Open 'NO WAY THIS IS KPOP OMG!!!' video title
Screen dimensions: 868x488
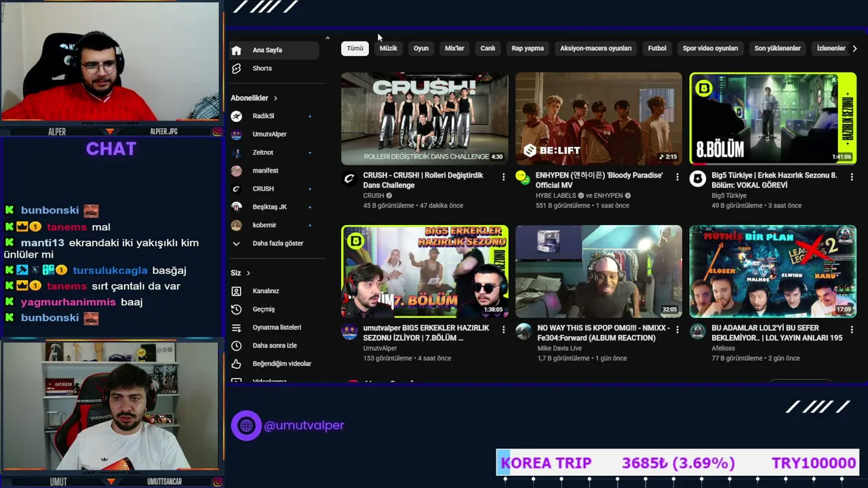(604, 333)
